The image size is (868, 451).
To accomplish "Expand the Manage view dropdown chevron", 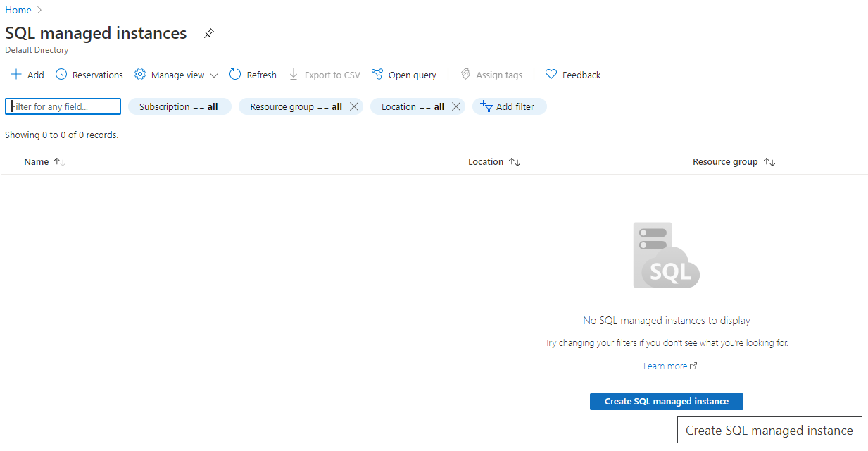I will pos(214,75).
